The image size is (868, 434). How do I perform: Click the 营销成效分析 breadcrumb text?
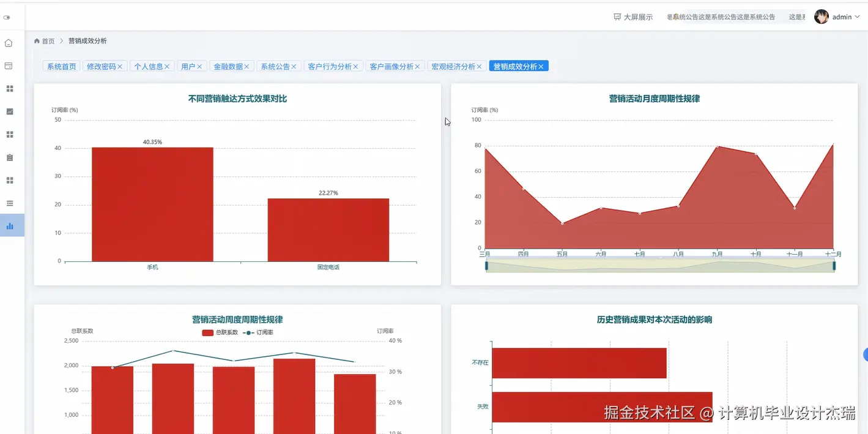[x=87, y=41]
